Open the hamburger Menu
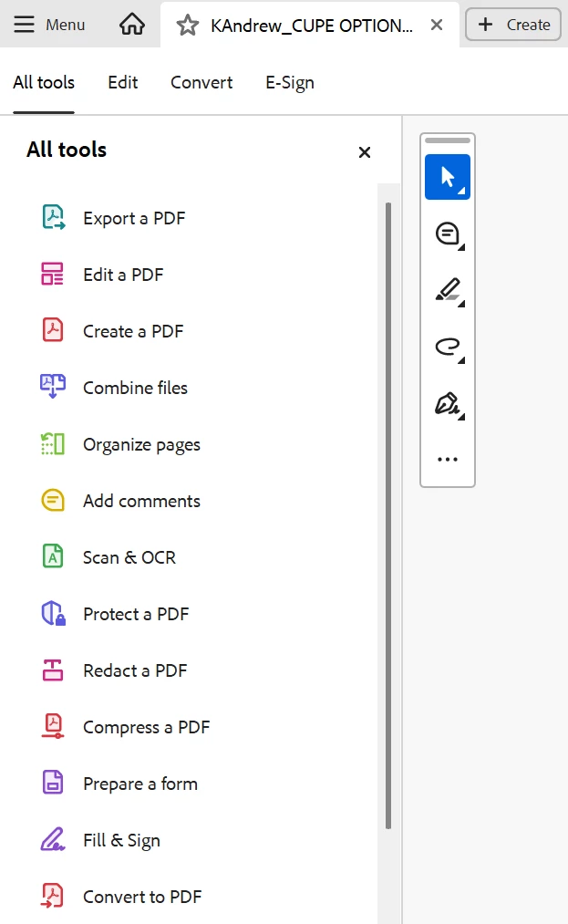 coord(49,25)
